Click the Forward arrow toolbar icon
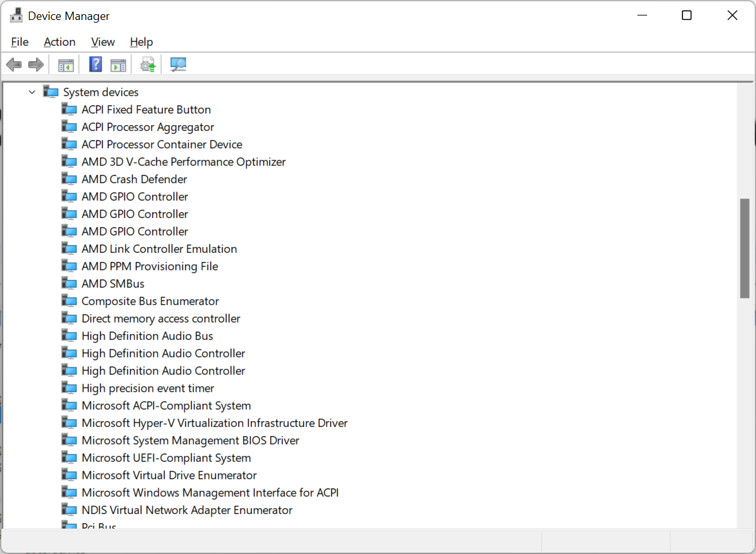Viewport: 756px width, 554px height. [x=36, y=64]
